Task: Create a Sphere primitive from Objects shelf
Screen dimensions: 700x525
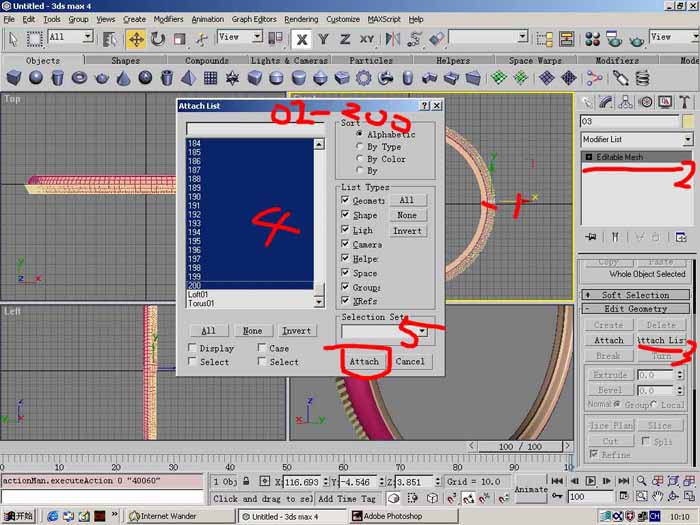Action: click(x=36, y=78)
